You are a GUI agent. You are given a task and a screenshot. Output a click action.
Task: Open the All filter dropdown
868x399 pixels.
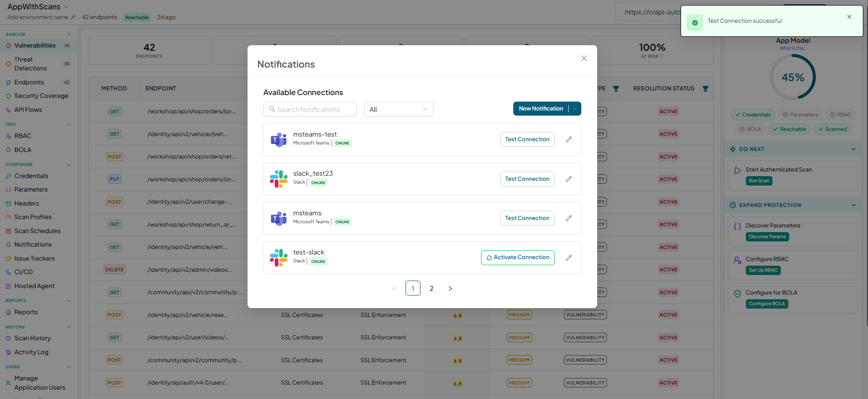(x=399, y=109)
